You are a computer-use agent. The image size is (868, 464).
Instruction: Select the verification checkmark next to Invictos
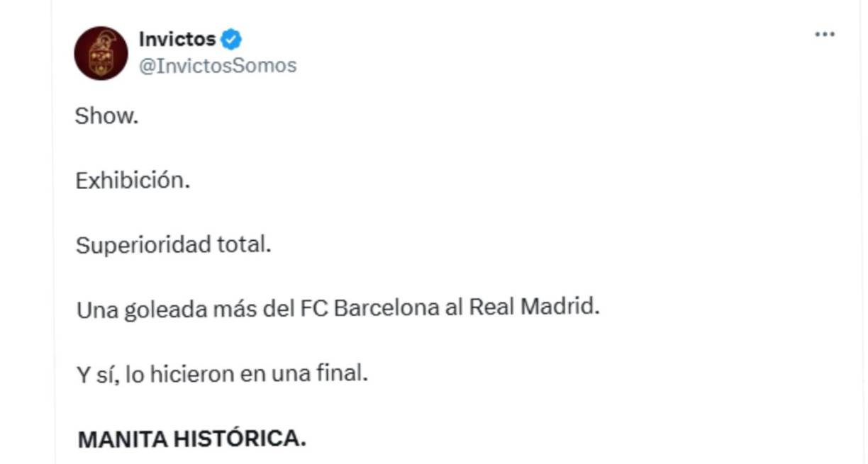point(228,40)
